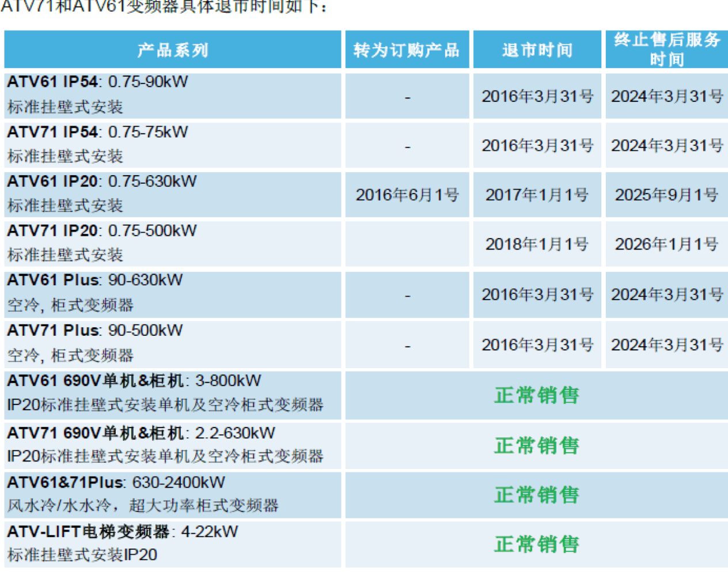Select 空冷, 柜式变频器 under ATV71 Plus
The width and height of the screenshot is (728, 575).
pos(70,355)
